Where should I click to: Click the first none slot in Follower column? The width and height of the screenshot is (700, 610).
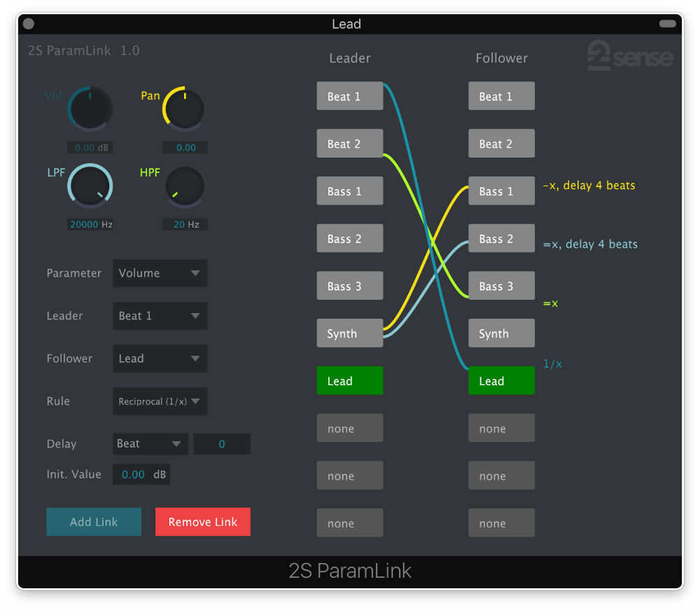[501, 428]
